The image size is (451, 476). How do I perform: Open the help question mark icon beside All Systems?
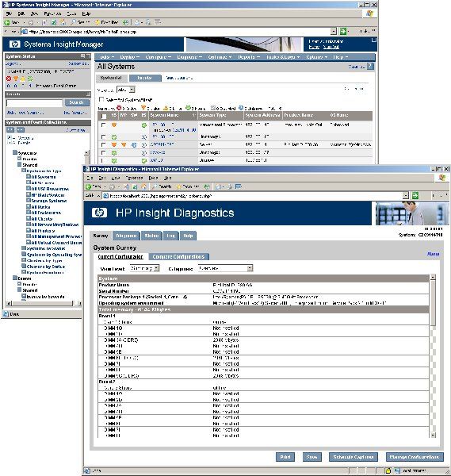coord(370,66)
